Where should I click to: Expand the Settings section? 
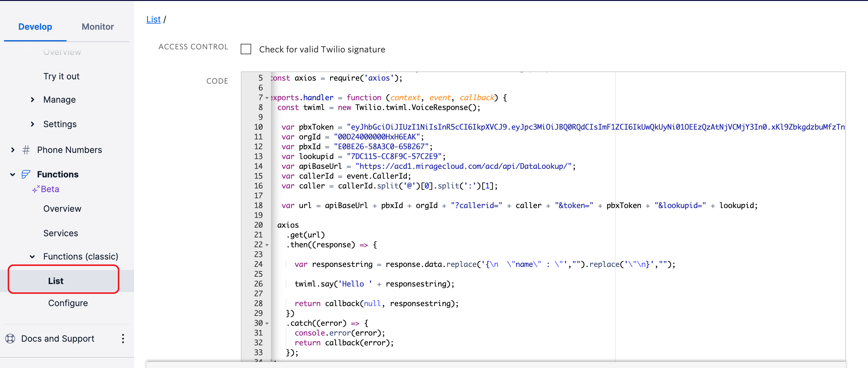click(x=32, y=124)
